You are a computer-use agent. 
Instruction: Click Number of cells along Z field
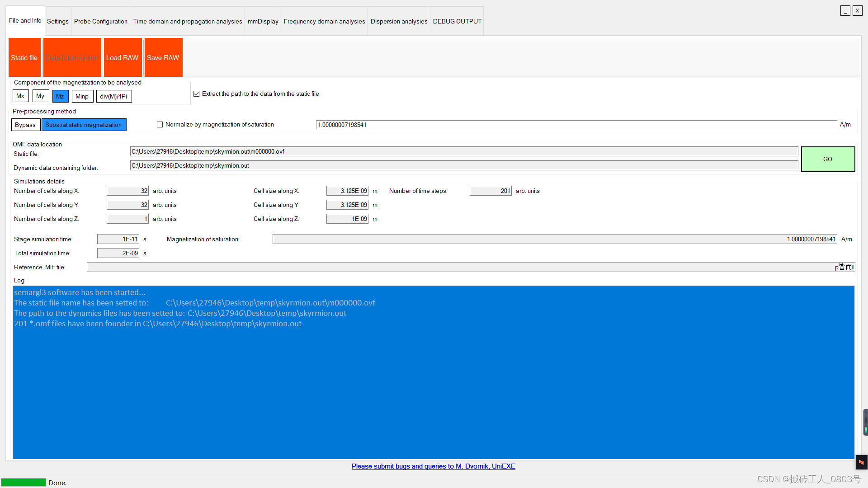(x=127, y=219)
